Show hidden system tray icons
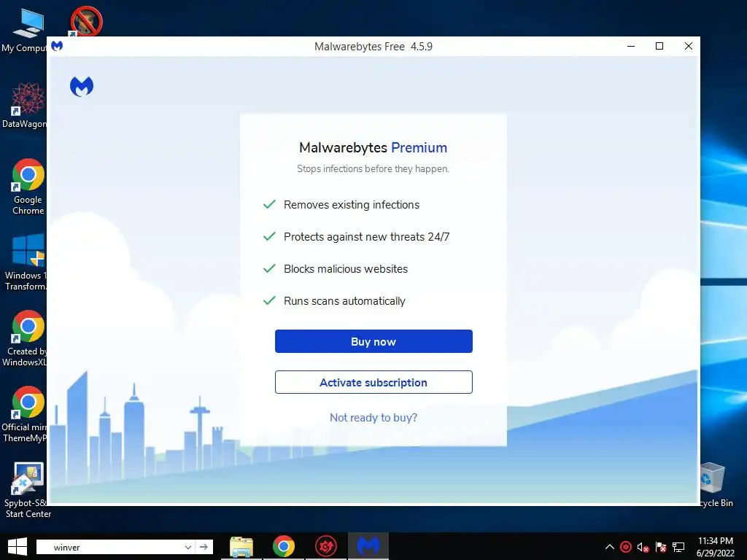This screenshot has width=747, height=560. pos(609,547)
